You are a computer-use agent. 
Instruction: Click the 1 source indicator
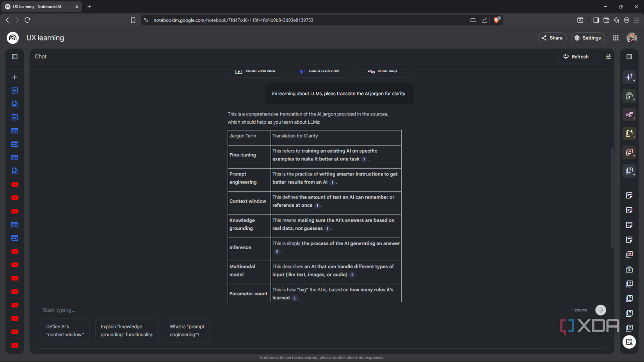[580, 310]
